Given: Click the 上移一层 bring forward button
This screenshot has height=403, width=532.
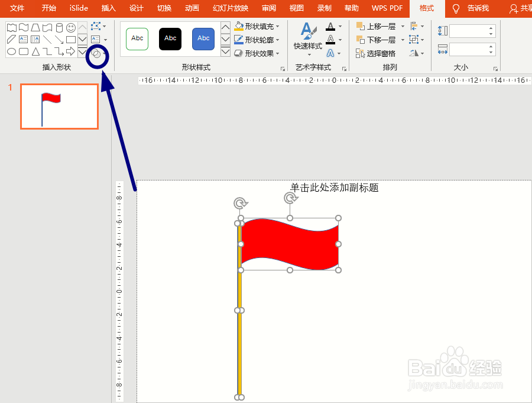Looking at the screenshot, I should point(377,26).
